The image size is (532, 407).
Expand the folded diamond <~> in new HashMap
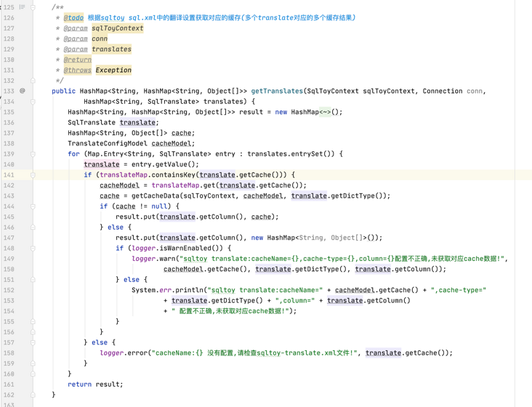[x=325, y=112]
